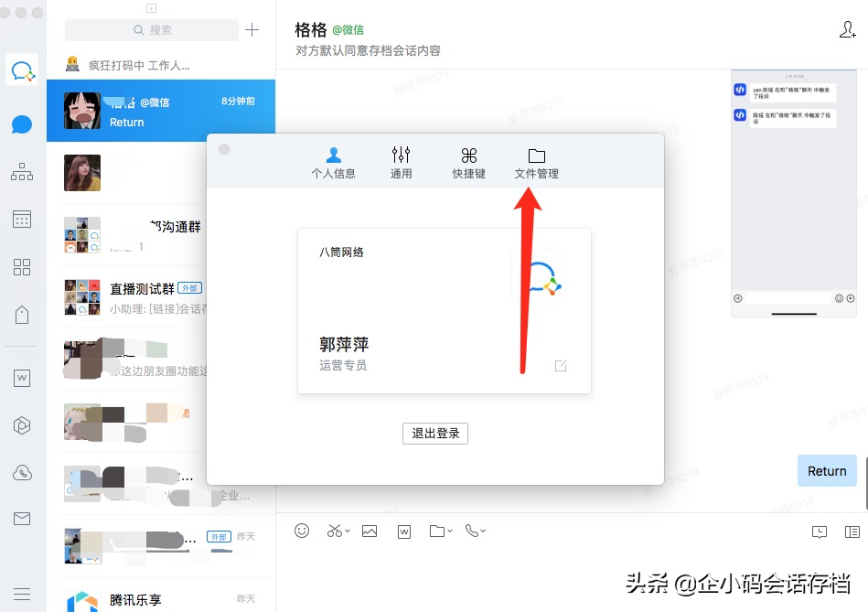Open the hamburger menu at sidebar bottom
The width and height of the screenshot is (868, 612).
[22, 595]
